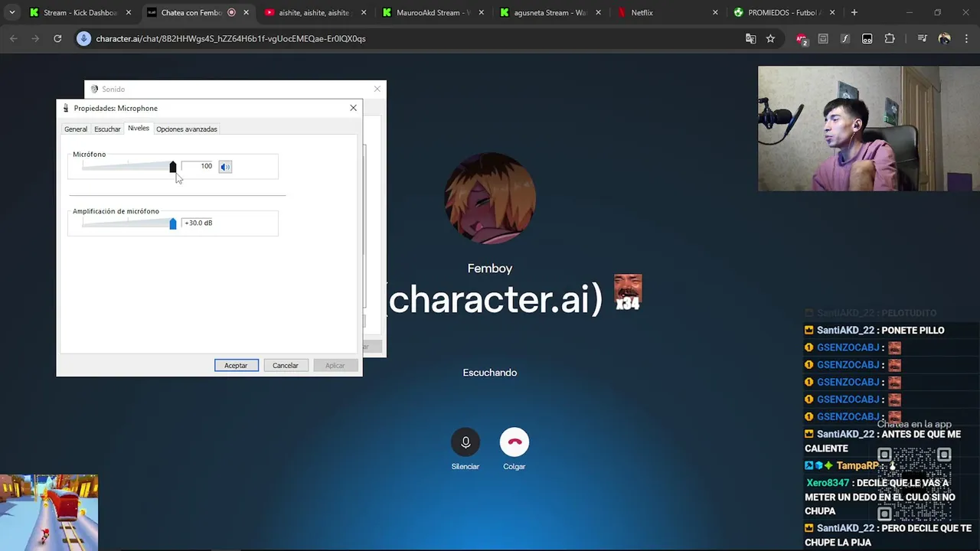Hang up the call with Colgar
This screenshot has height=551, width=980.
tap(514, 442)
